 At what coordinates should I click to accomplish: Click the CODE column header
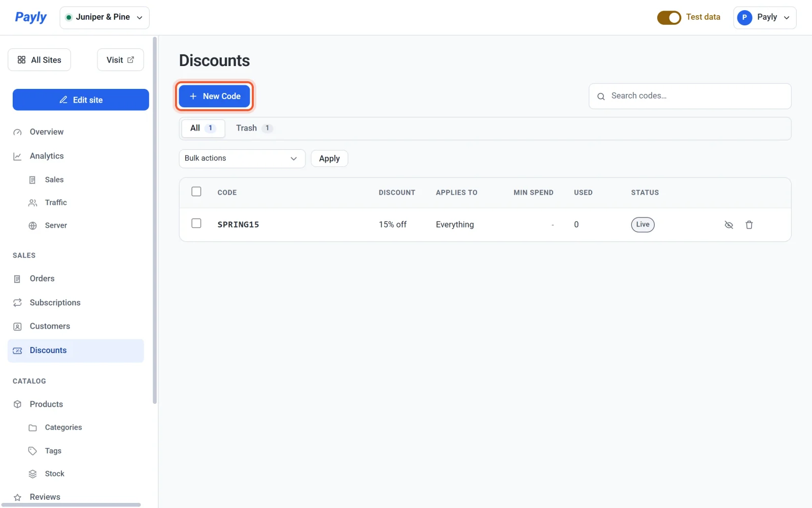pyautogui.click(x=227, y=193)
